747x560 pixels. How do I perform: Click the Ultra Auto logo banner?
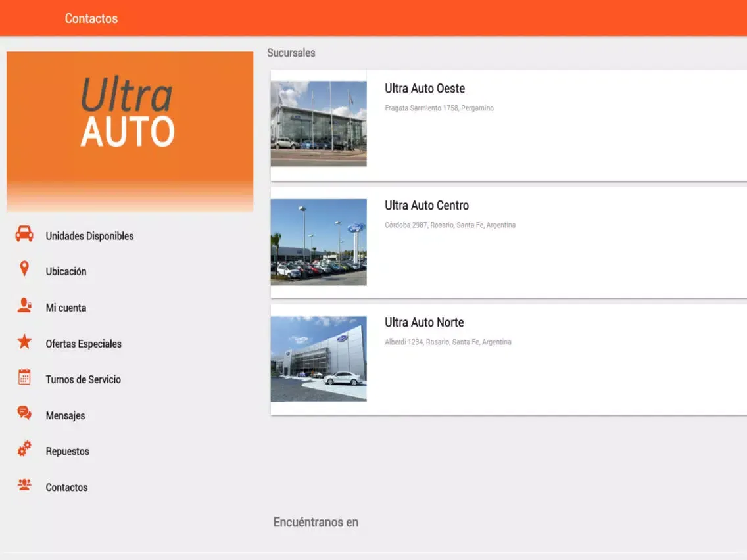[130, 131]
